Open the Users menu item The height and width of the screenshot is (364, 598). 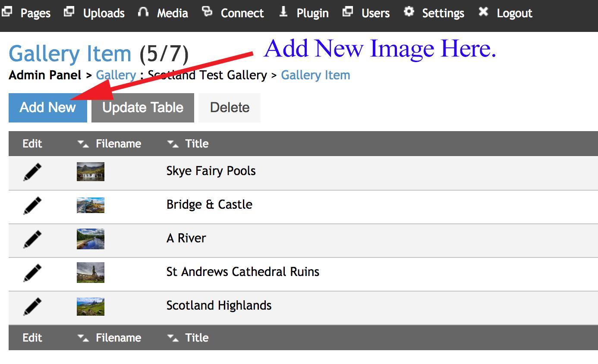point(375,13)
